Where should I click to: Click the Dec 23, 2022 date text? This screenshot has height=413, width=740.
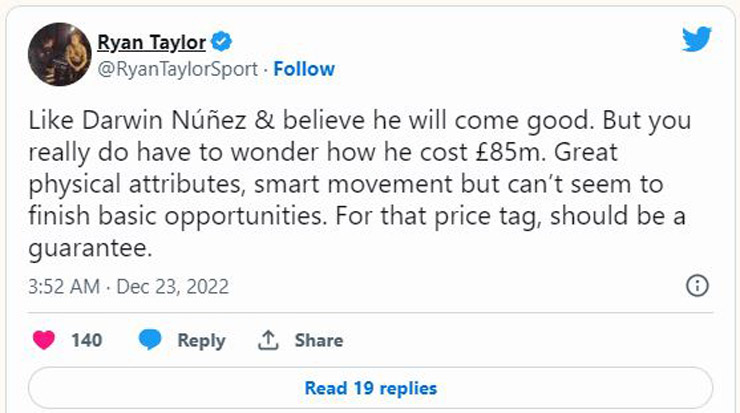coord(172,287)
